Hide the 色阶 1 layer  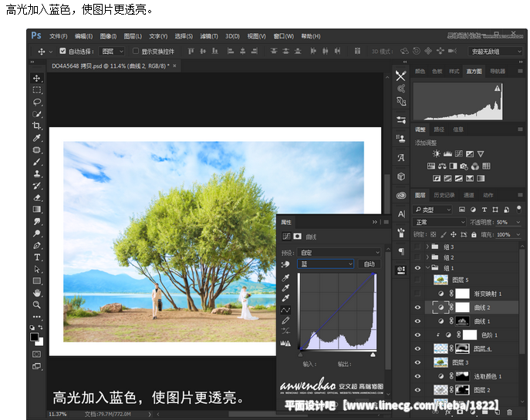[x=418, y=335]
